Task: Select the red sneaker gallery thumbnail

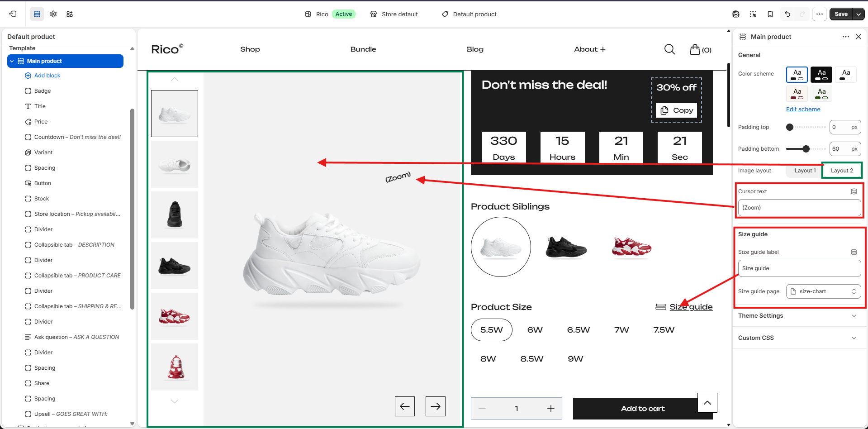Action: click(x=175, y=316)
